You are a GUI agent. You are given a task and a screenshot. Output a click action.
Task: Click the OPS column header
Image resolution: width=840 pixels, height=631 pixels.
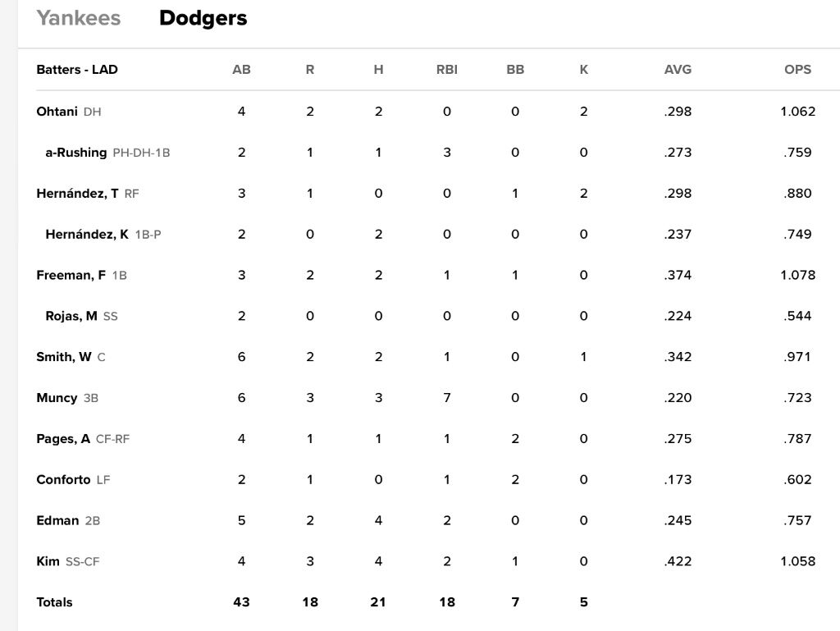point(797,70)
